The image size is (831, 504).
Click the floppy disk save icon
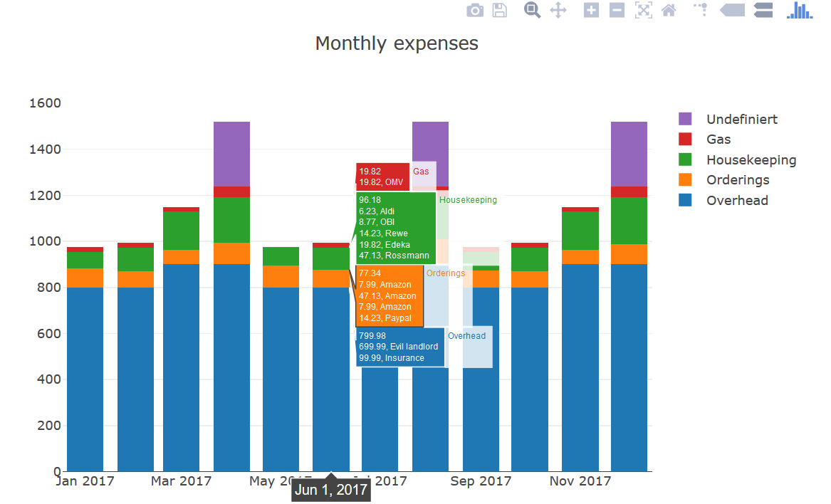tap(500, 10)
